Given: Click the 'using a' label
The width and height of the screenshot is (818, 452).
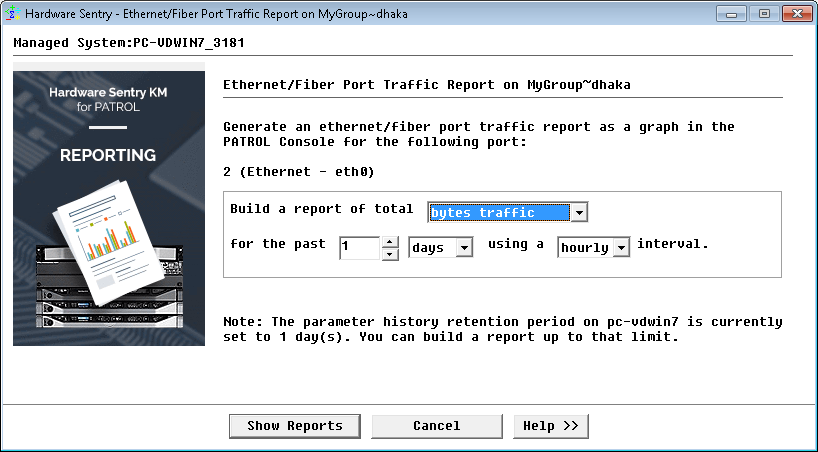Looking at the screenshot, I should (515, 244).
